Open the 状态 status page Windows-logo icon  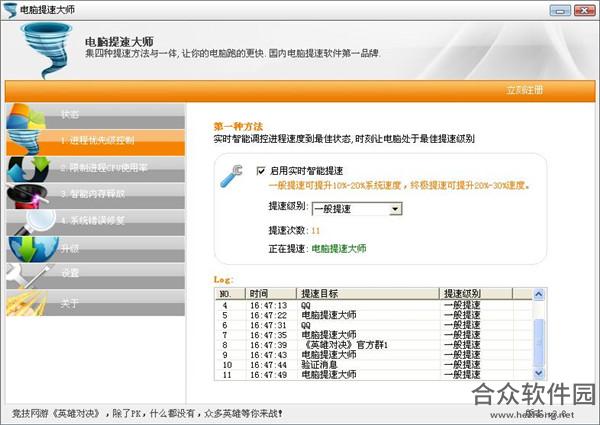[x=25, y=116]
